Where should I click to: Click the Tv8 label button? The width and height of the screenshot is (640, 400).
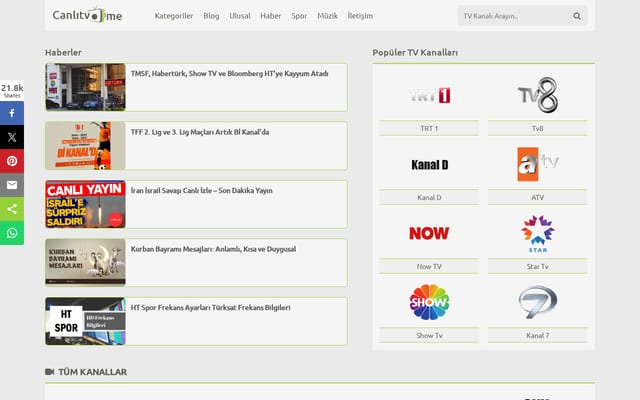[538, 128]
